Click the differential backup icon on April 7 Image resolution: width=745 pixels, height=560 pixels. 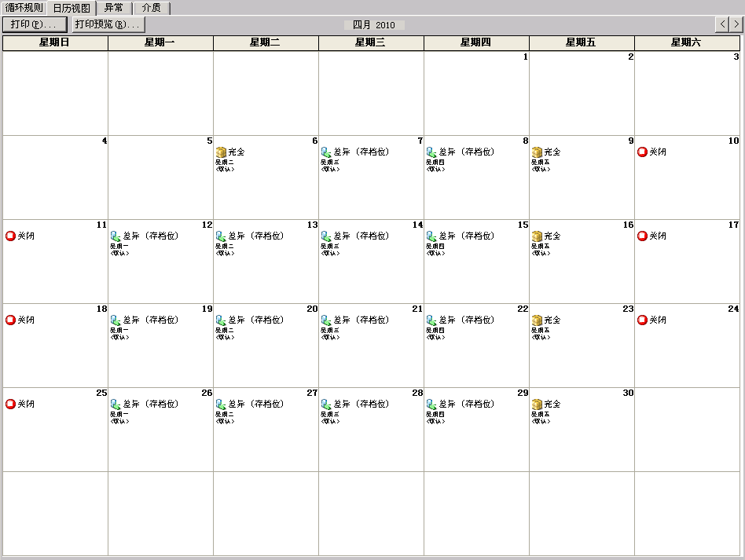pyautogui.click(x=326, y=152)
